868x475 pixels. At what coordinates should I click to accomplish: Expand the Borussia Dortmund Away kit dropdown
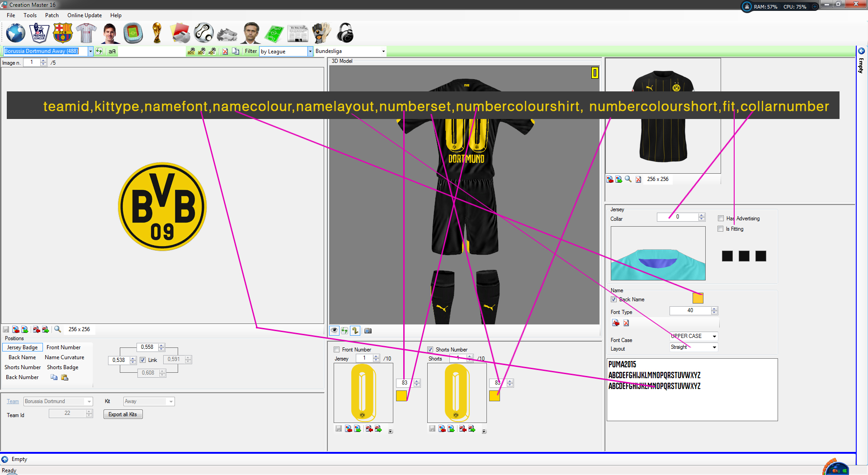click(x=90, y=51)
